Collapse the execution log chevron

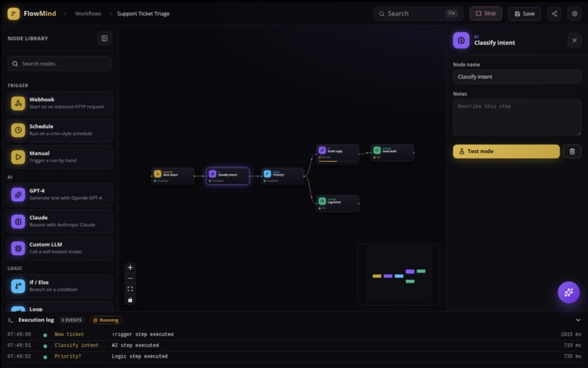coord(578,320)
